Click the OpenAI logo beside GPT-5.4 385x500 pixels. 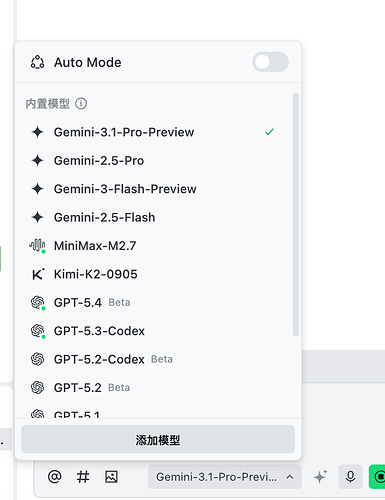38,303
